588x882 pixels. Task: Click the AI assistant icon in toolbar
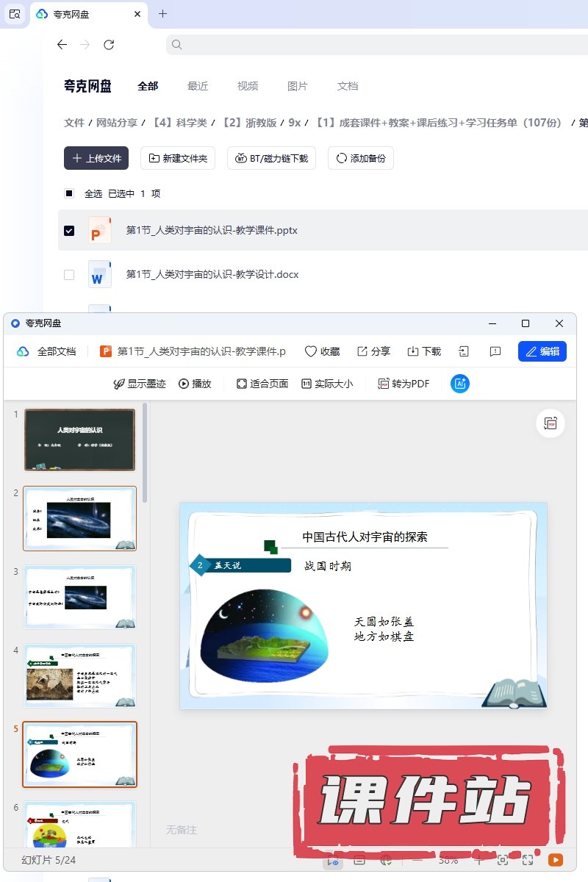tap(459, 384)
